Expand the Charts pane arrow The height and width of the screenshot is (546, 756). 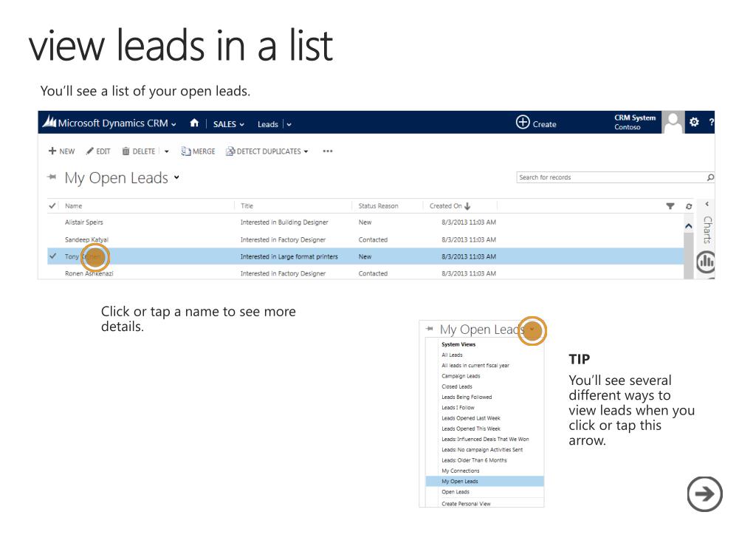[707, 204]
